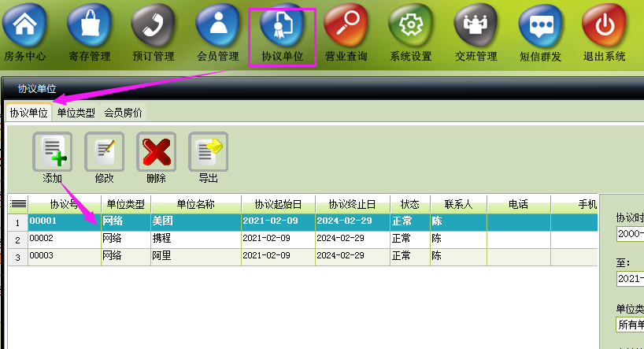The width and height of the screenshot is (644, 349).
Task: Sort by 协议号 column header
Action: point(65,204)
